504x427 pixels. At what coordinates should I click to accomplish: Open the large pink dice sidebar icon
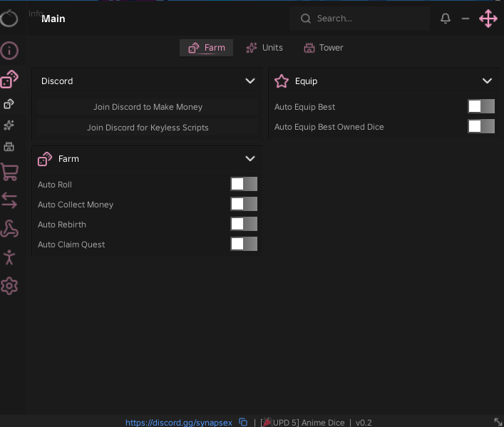tap(9, 79)
